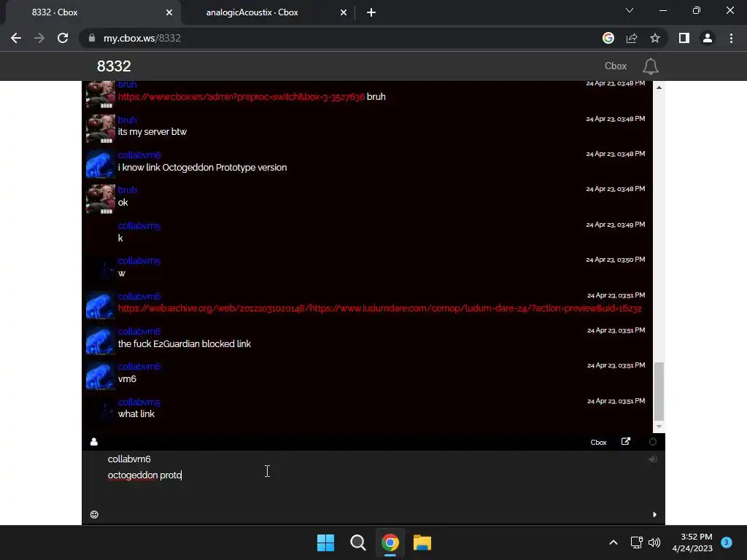This screenshot has height=560, width=747.
Task: Click chat scrollbar up arrow
Action: pos(659,87)
